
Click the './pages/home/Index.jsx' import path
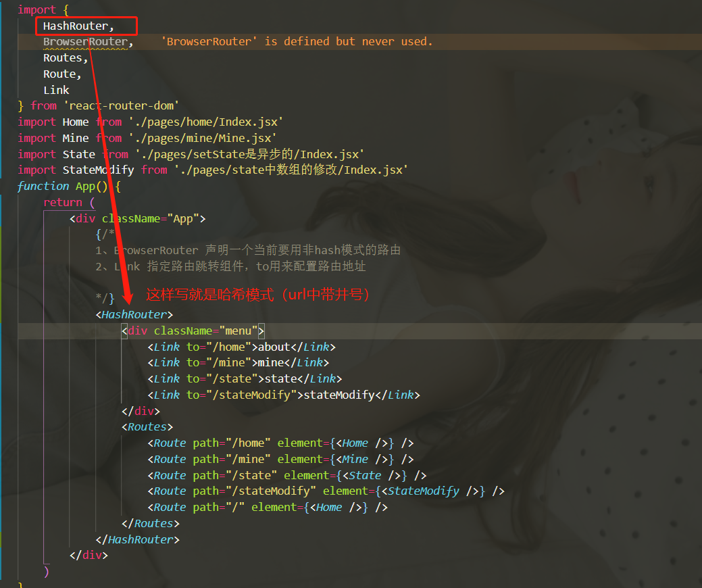click(205, 122)
